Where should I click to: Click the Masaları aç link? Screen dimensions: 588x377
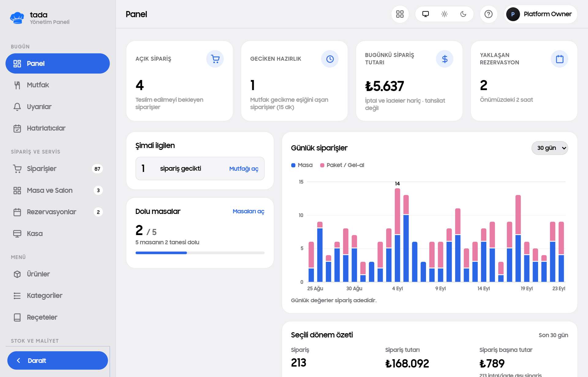(248, 211)
